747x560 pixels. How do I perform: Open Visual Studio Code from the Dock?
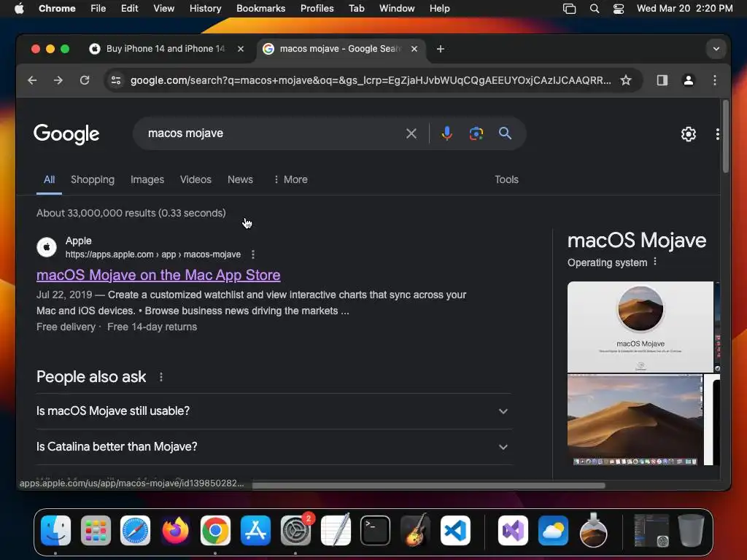(x=455, y=531)
